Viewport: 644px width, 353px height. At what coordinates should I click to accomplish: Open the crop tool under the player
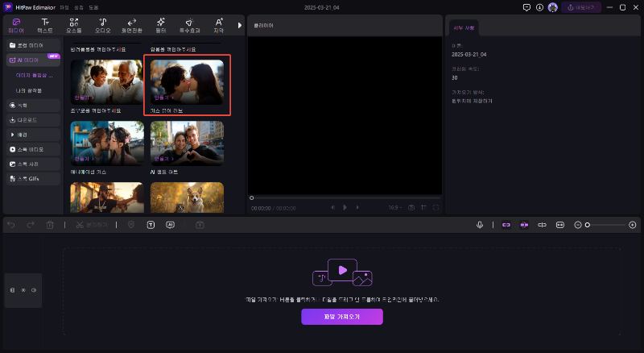pos(423,208)
